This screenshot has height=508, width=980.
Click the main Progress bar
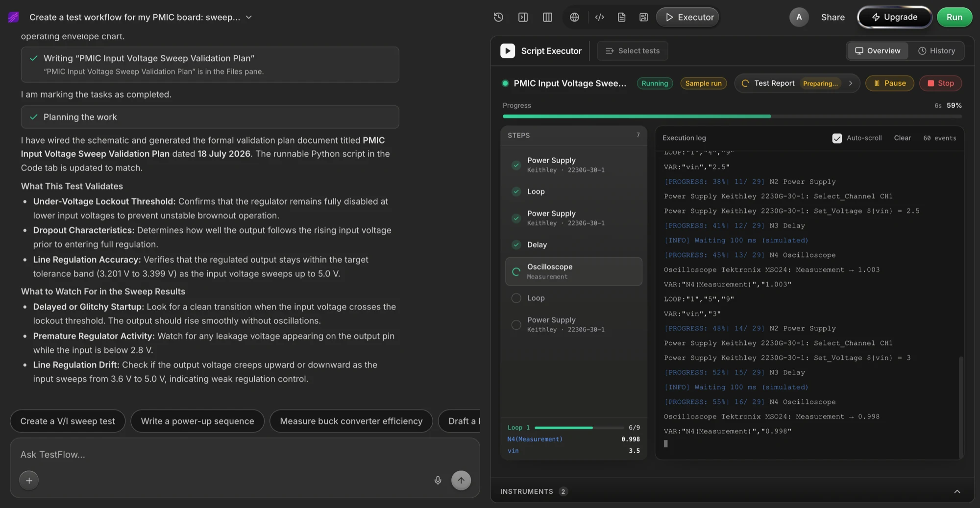(x=732, y=117)
